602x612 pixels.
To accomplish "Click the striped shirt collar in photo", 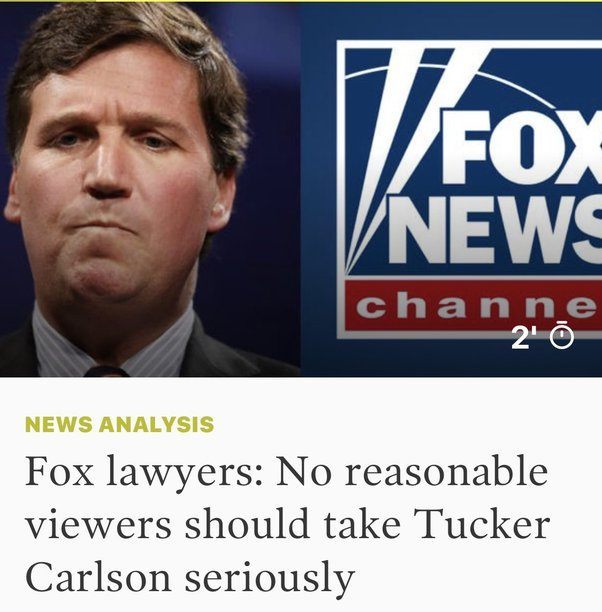I will point(113,343).
